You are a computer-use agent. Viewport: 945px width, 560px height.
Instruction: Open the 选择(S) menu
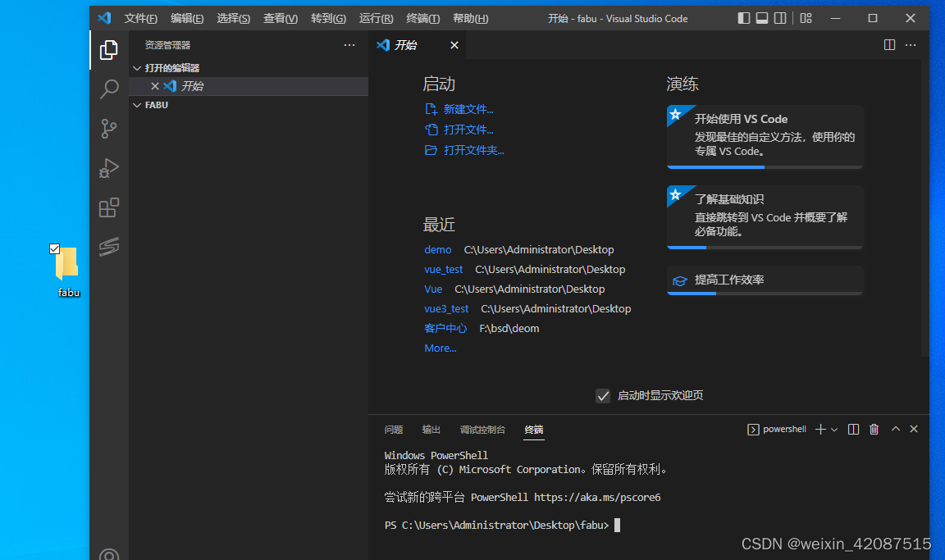tap(233, 19)
